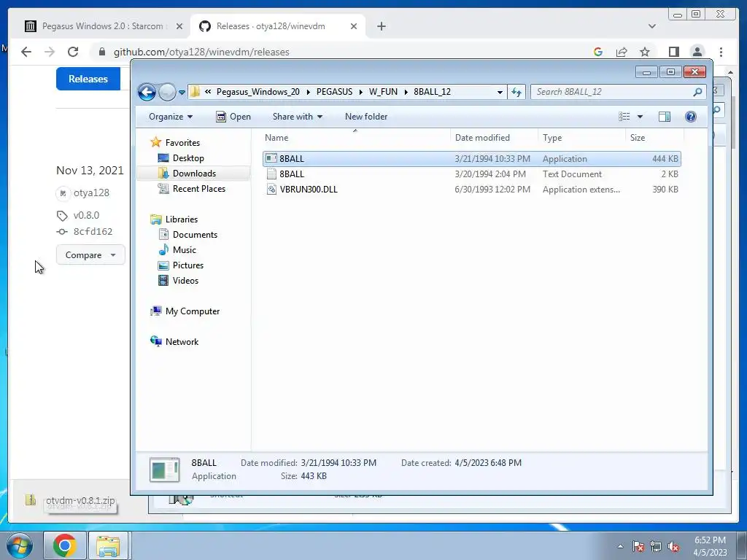Open Downloads in navigation pane
This screenshot has height=560, width=747.
click(194, 174)
